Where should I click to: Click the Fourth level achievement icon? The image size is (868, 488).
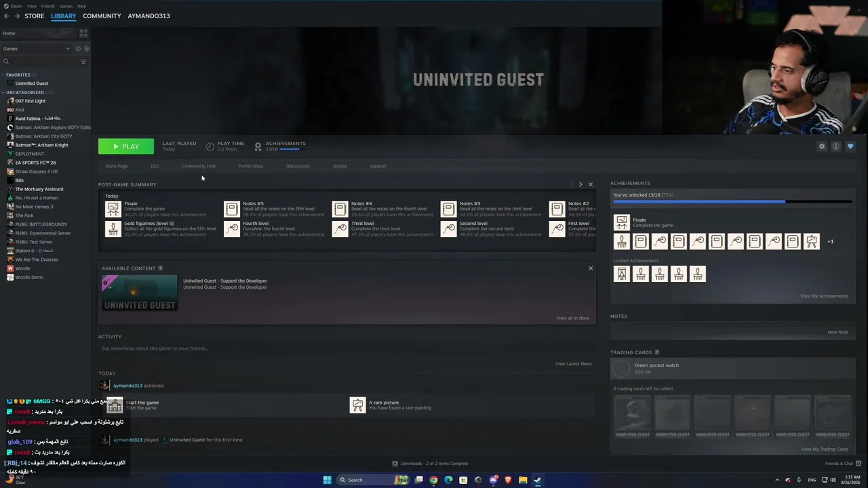click(232, 229)
